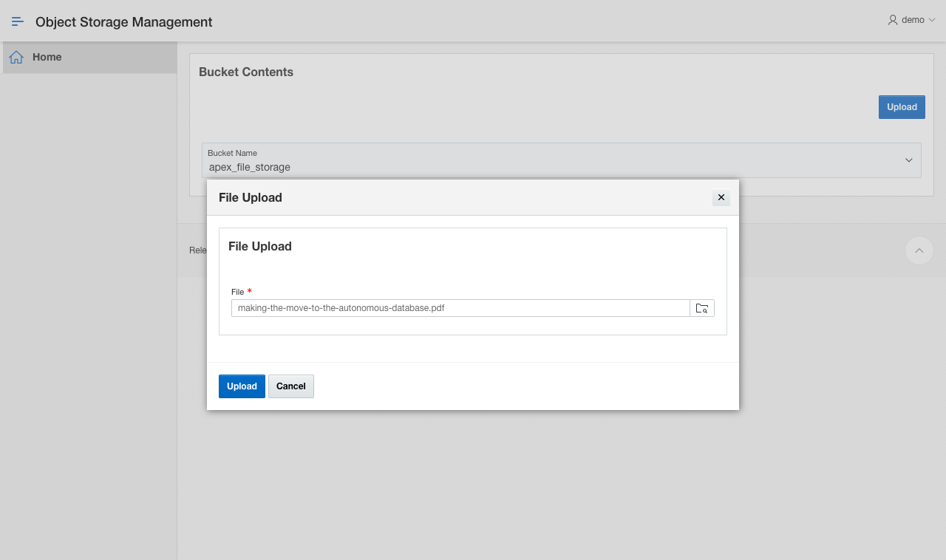Click the Object Storage Management app title
The height and width of the screenshot is (560, 946).
click(x=123, y=22)
